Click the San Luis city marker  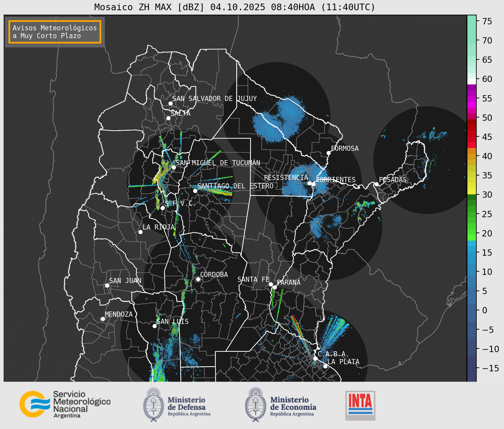(x=154, y=326)
